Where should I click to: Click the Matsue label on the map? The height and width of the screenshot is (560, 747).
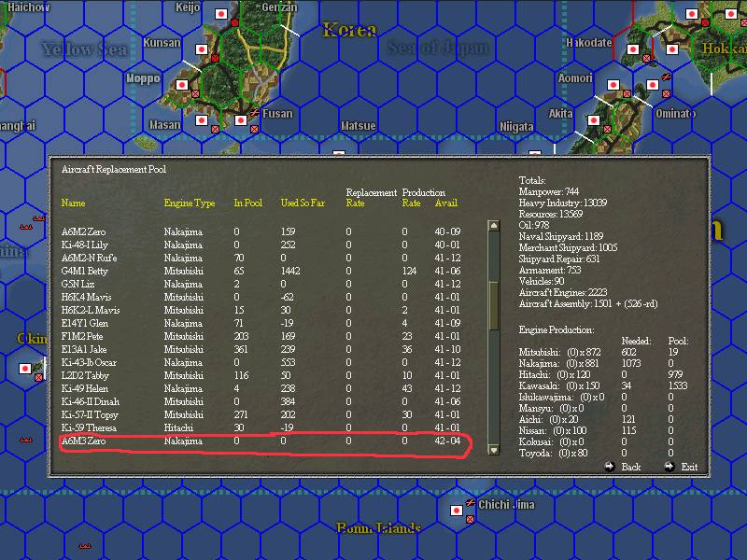359,126
